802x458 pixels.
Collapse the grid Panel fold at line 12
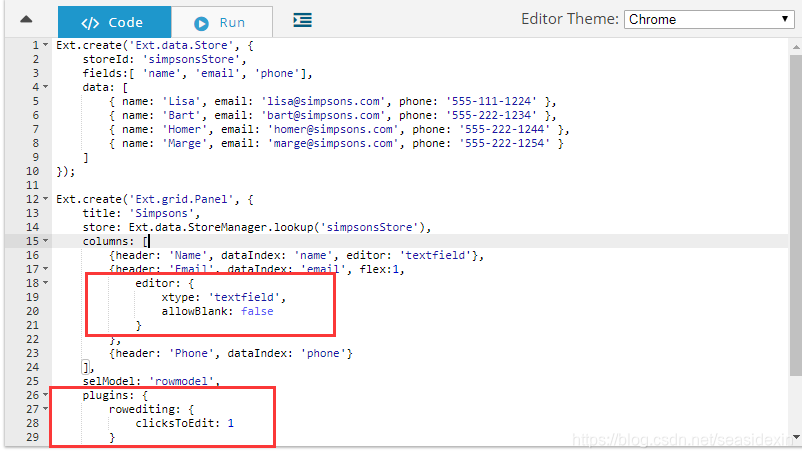(x=46, y=199)
